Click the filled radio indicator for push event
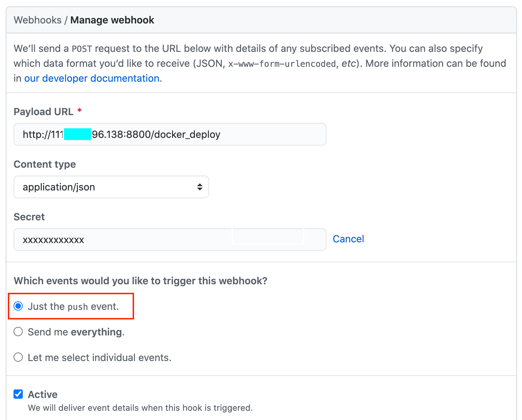 click(x=18, y=306)
